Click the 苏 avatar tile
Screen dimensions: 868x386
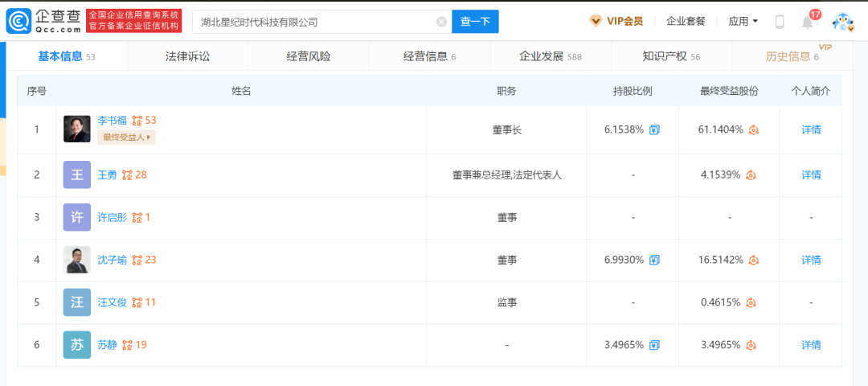tap(77, 345)
